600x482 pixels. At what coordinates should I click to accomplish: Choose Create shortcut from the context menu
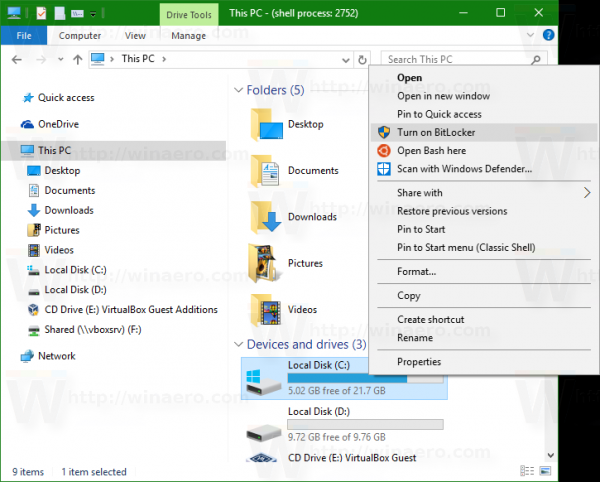click(484, 319)
